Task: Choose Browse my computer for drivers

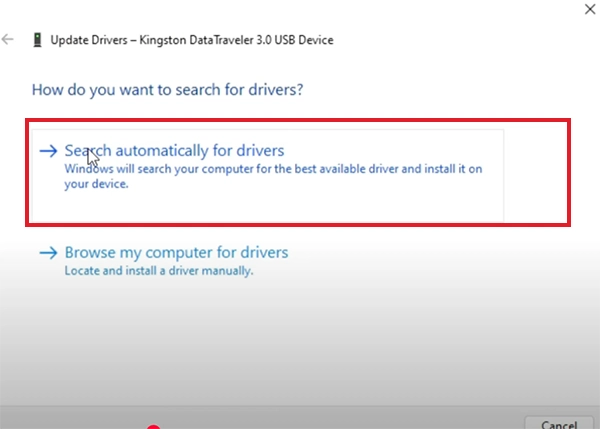Action: [x=176, y=252]
